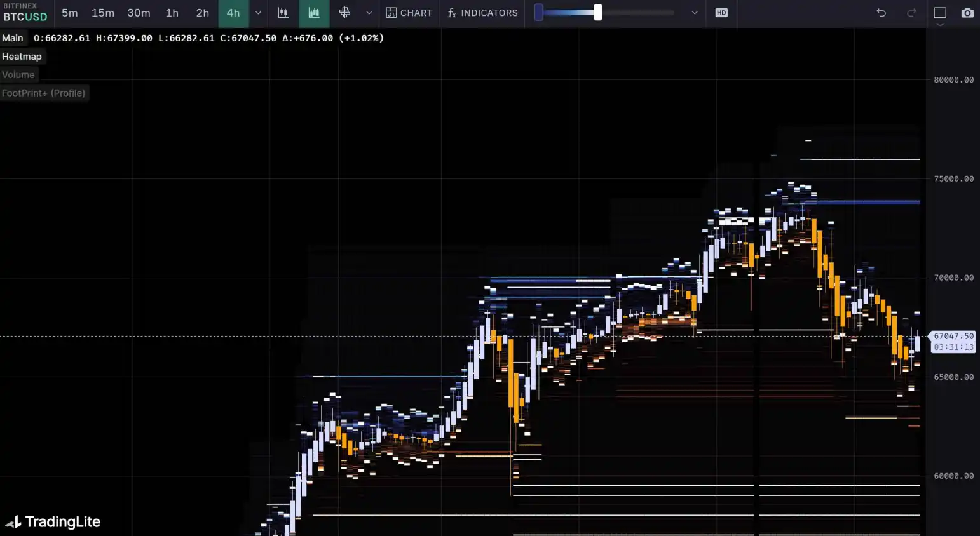
Task: Click the redo arrow icon
Action: pyautogui.click(x=911, y=13)
